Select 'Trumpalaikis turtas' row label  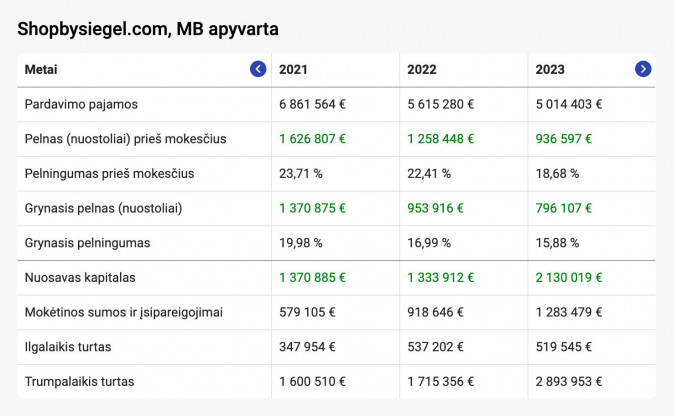coord(80,382)
